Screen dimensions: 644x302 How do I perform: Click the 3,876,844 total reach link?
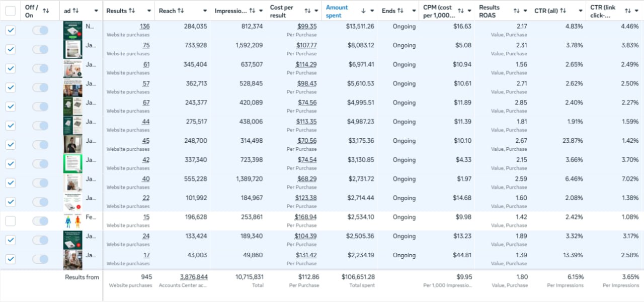tap(194, 277)
